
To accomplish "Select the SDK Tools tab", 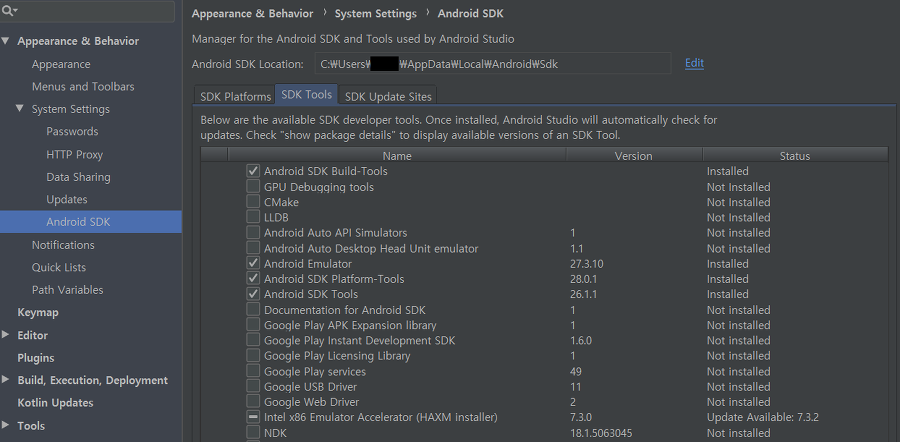I will (x=307, y=95).
